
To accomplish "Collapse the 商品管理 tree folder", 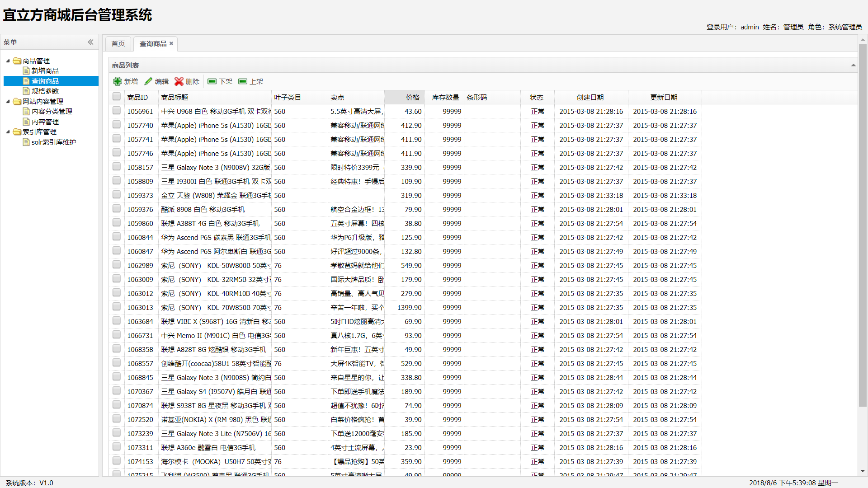I will pos(8,61).
